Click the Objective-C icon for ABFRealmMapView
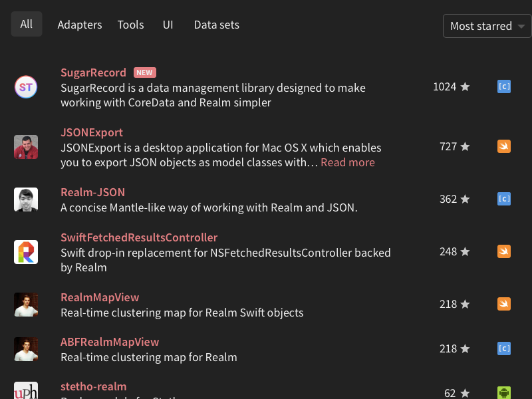The image size is (532, 399). click(504, 348)
